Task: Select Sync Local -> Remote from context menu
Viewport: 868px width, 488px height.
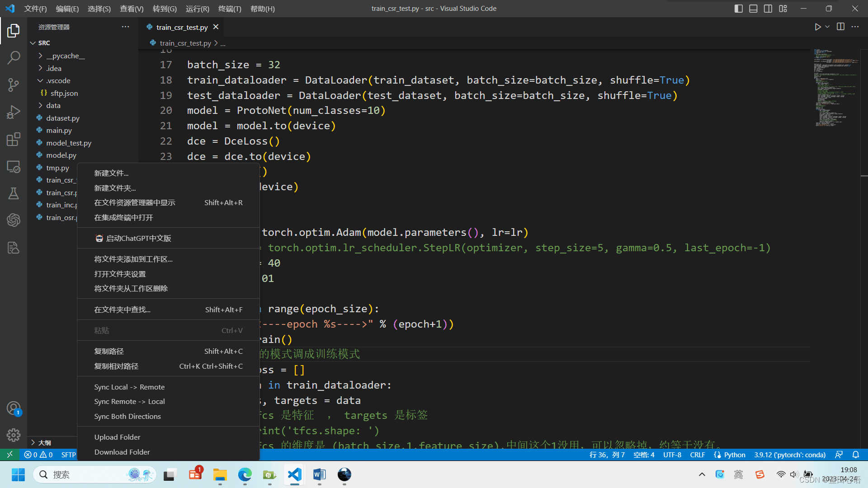Action: coord(129,386)
